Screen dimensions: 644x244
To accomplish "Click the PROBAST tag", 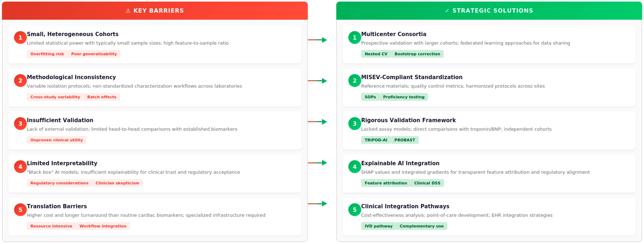I will click(x=405, y=140).
